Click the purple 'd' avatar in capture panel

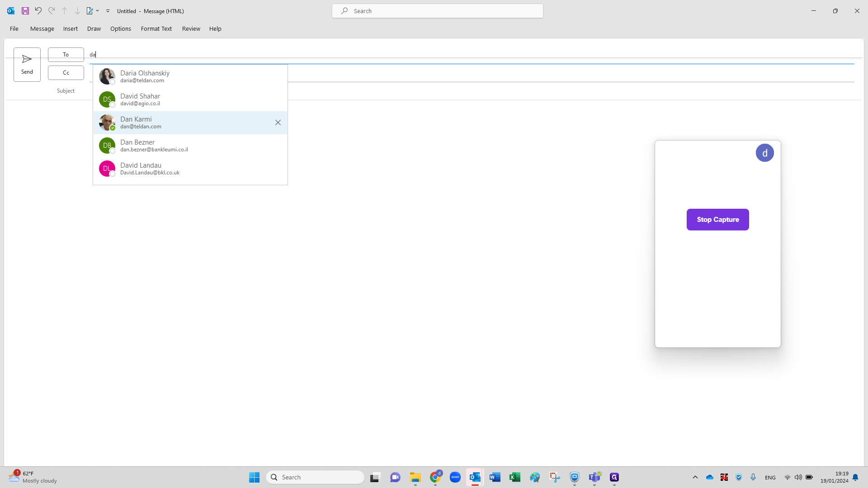coord(765,153)
